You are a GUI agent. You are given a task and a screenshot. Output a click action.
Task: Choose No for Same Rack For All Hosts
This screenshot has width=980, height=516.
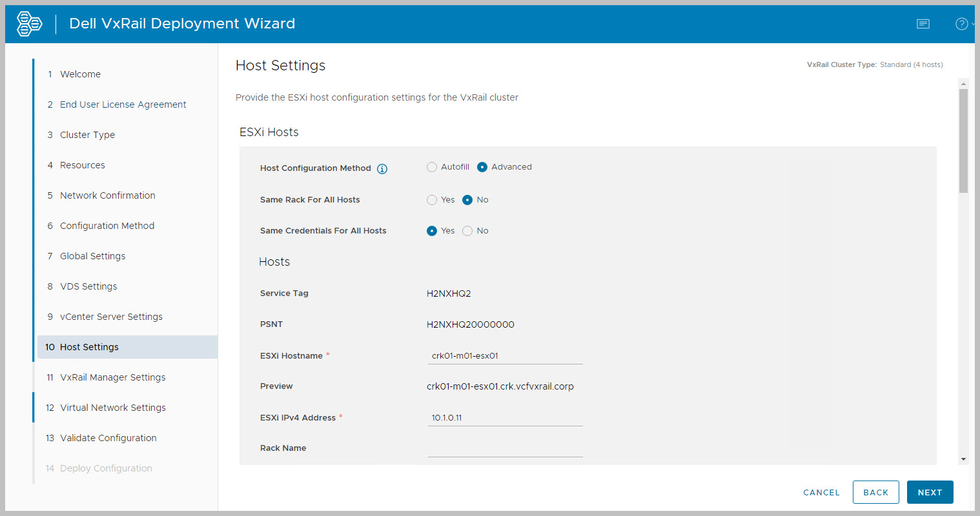pos(467,200)
